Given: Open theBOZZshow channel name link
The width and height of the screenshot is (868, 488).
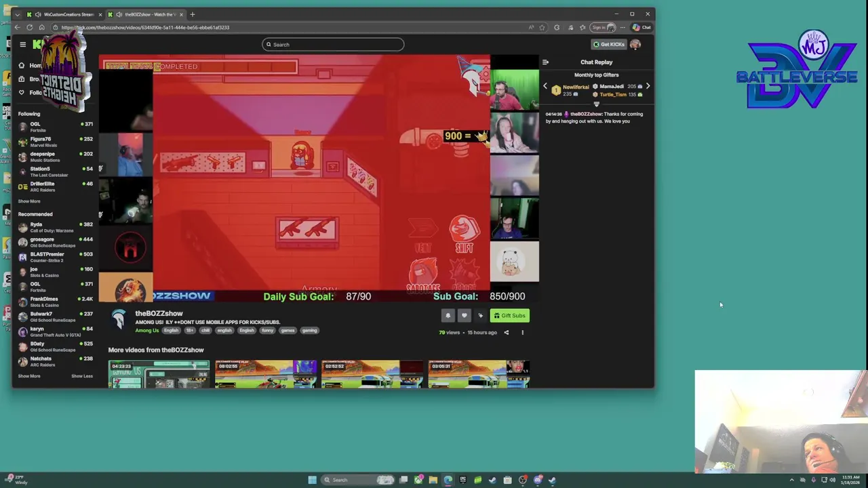Looking at the screenshot, I should click(159, 313).
